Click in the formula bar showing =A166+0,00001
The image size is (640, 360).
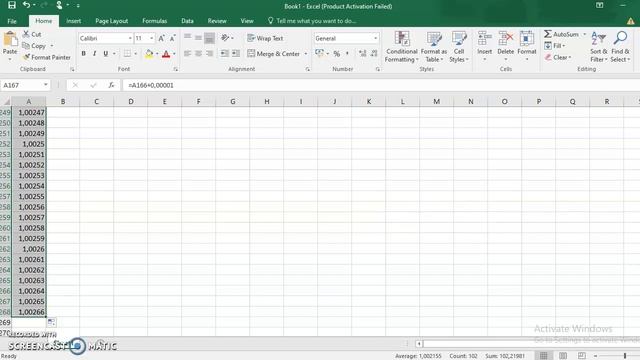click(380, 85)
